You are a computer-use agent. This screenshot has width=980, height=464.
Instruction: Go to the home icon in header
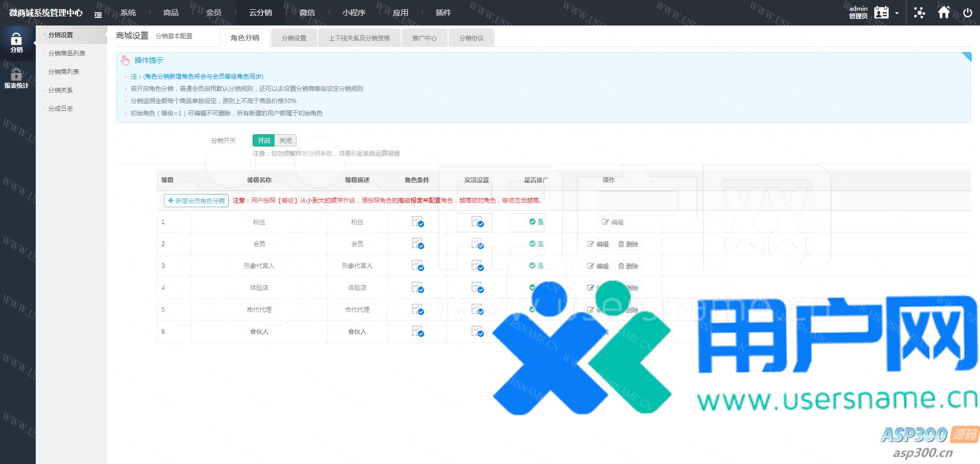click(944, 12)
